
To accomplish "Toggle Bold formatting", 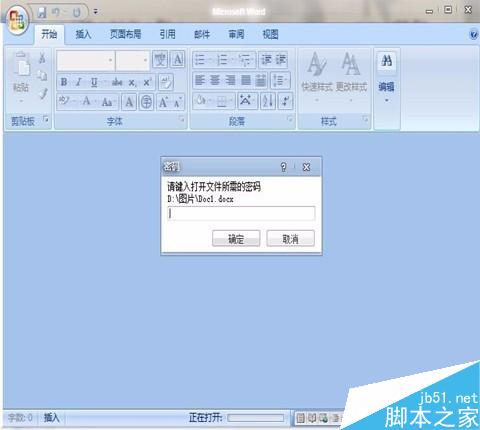I will [64, 82].
